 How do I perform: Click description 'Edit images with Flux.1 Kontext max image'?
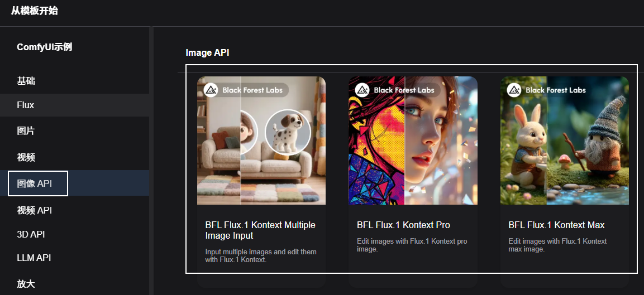point(558,245)
